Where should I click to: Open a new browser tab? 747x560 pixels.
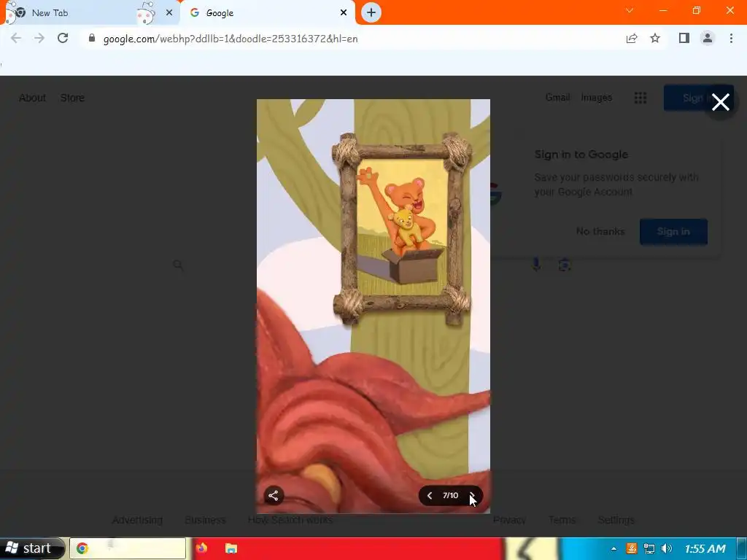pyautogui.click(x=371, y=13)
